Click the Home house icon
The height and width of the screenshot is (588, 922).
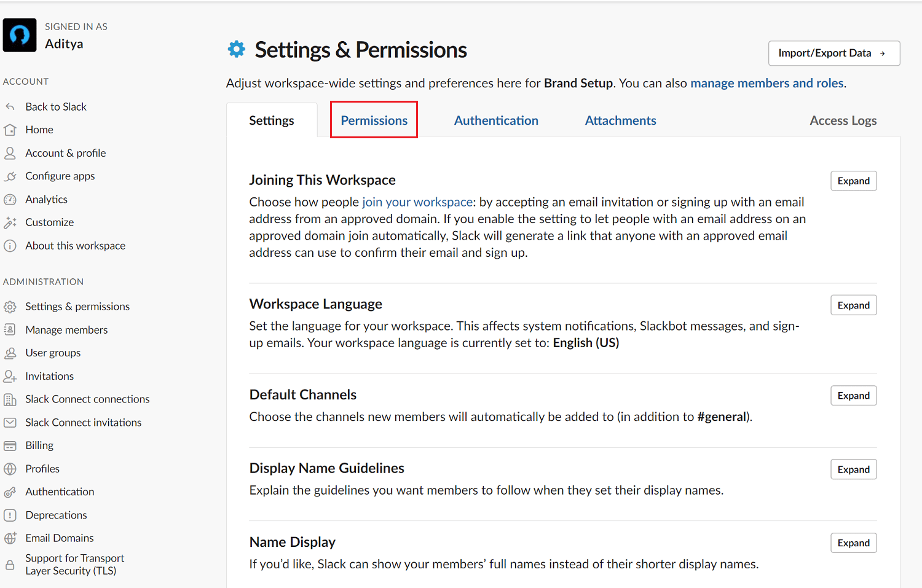click(10, 130)
